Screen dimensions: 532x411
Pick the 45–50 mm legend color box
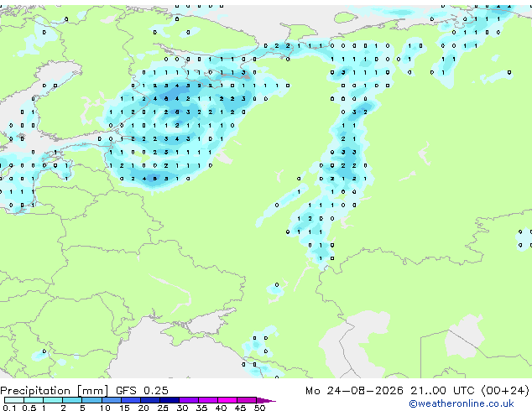pyautogui.click(x=247, y=400)
